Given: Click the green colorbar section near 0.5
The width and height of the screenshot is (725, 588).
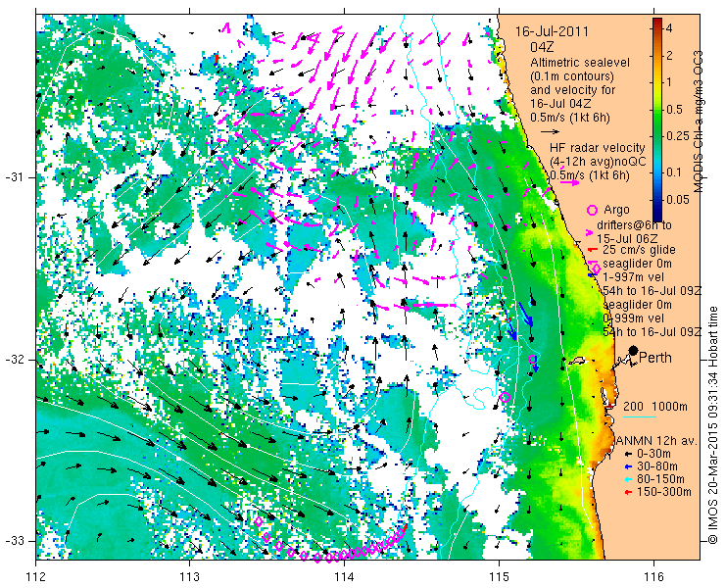Looking at the screenshot, I should [x=657, y=111].
